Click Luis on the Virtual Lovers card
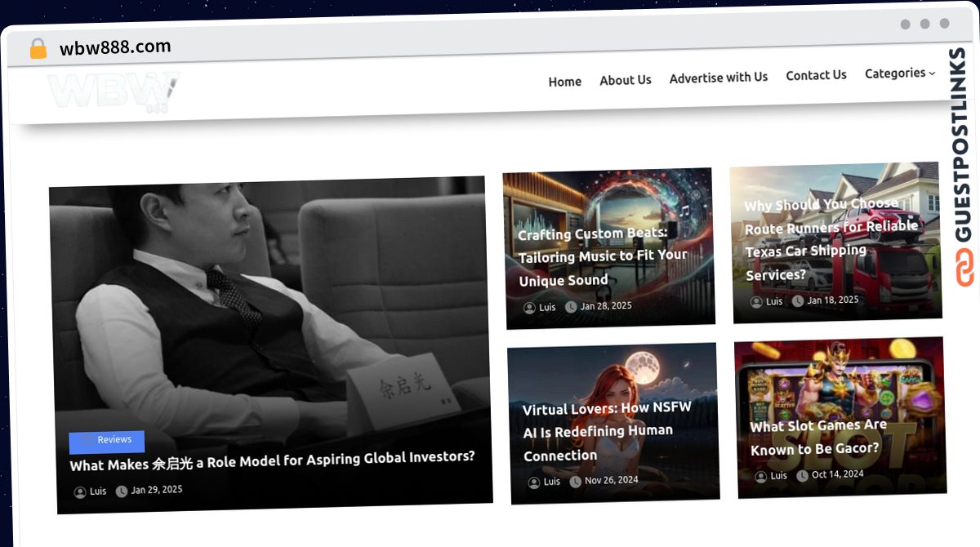 pyautogui.click(x=552, y=482)
